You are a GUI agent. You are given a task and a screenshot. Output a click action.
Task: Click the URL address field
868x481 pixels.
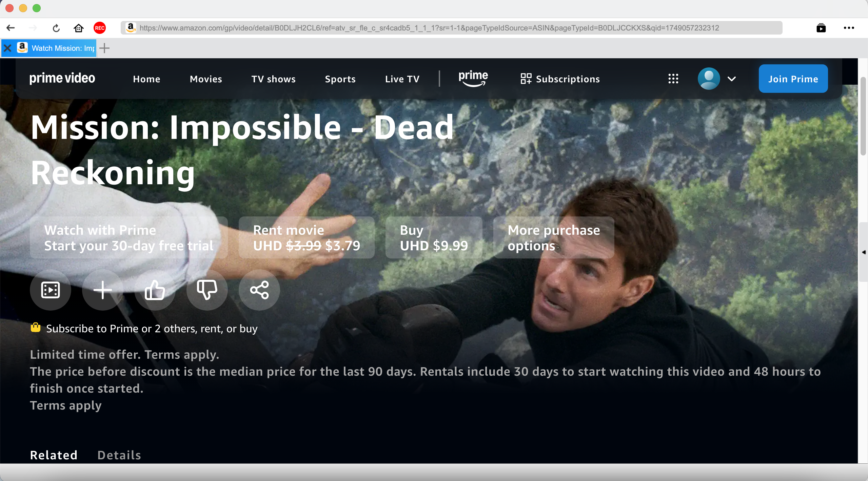point(451,28)
